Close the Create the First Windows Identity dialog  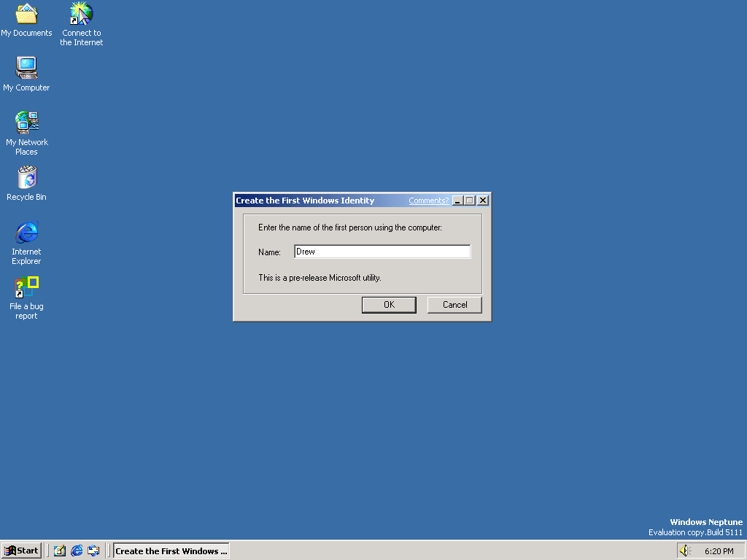coord(483,201)
